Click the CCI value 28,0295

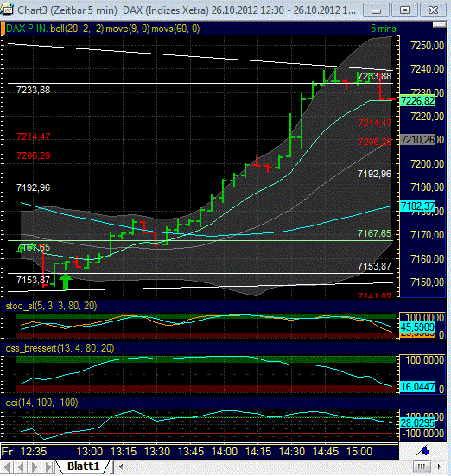417,423
